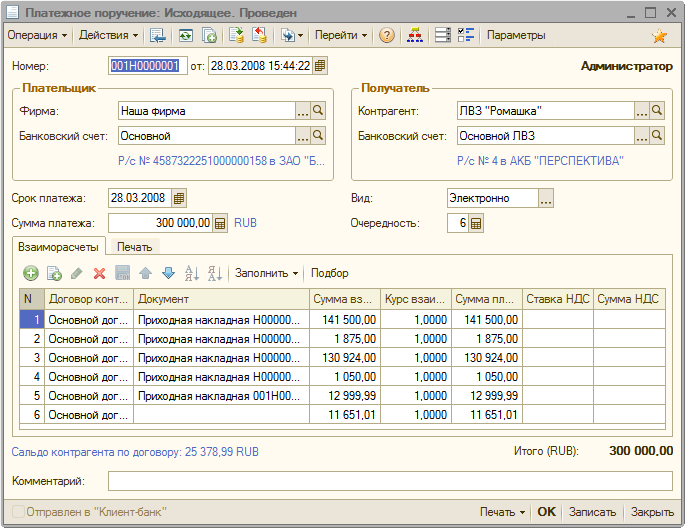Open selection for Вид Электронно field
Screen dimensions: 685x528
pyautogui.click(x=546, y=198)
